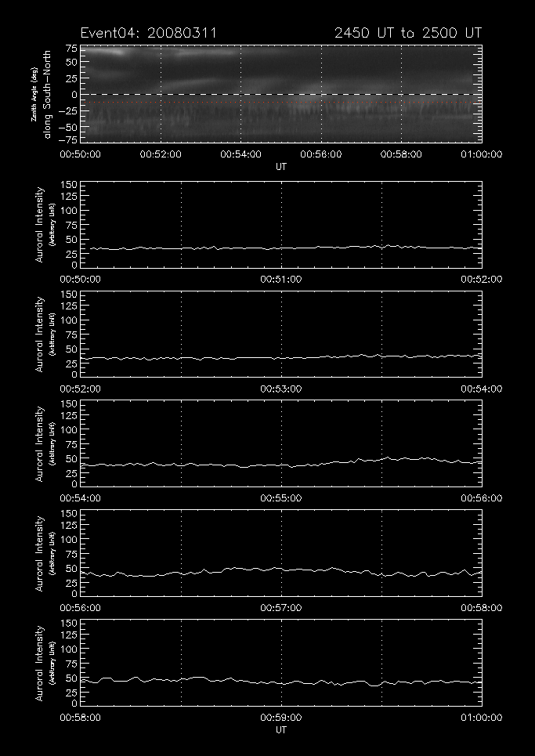
Task: Click 00:52:00 at the first intensity plot's end
Action: tap(481, 280)
